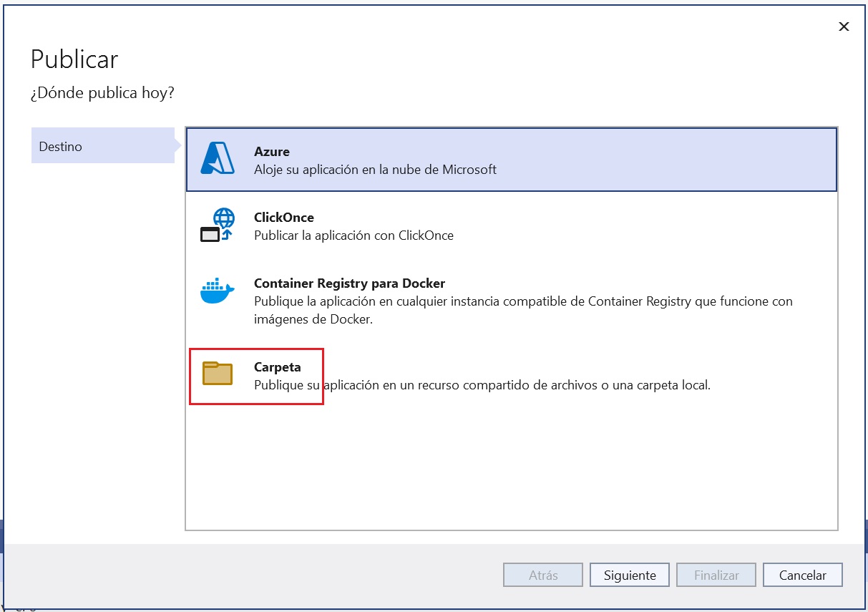Click the Carpeta folder icon
868x612 pixels.
pos(218,374)
